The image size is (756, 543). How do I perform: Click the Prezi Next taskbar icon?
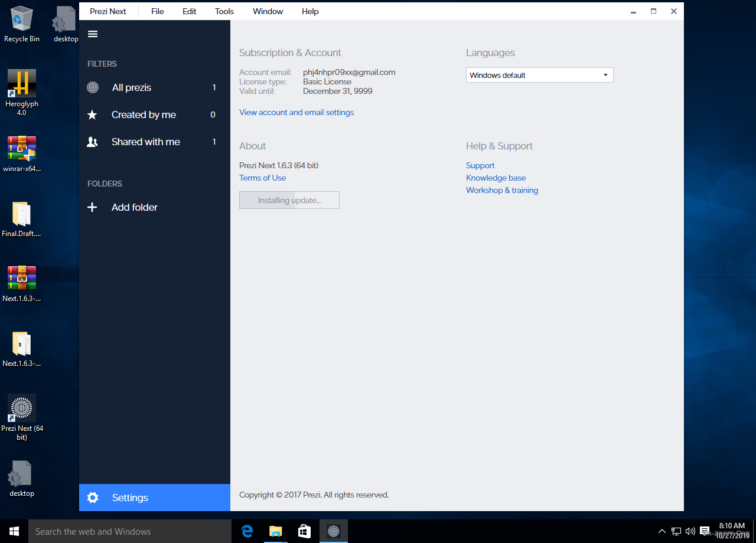[x=333, y=531]
